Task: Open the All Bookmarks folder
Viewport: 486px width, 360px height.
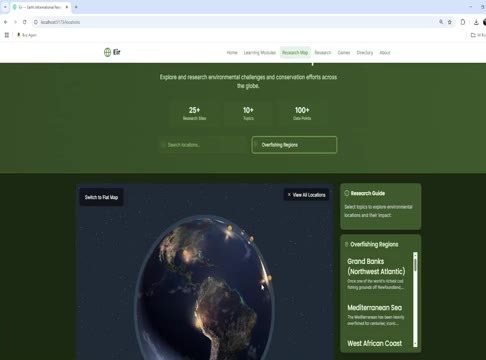Action: pos(478,35)
